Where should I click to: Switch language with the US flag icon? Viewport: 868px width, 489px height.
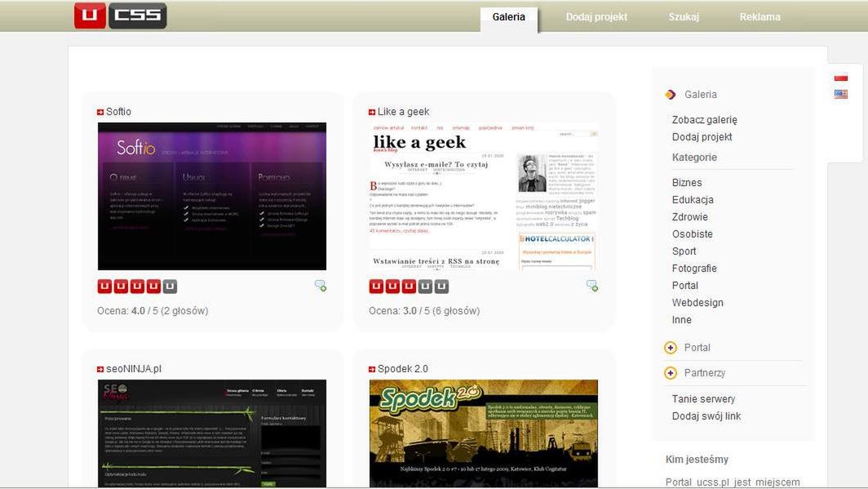click(841, 94)
